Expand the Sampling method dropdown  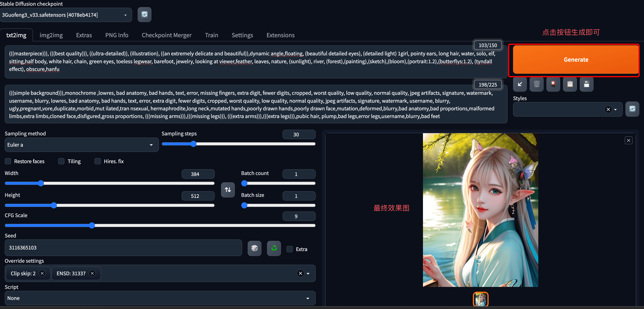81,145
